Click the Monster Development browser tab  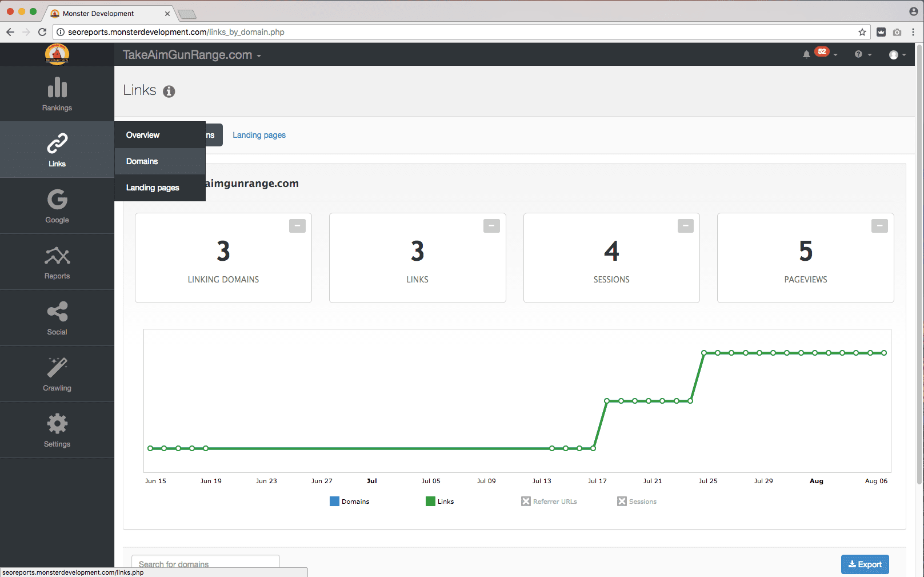[109, 13]
